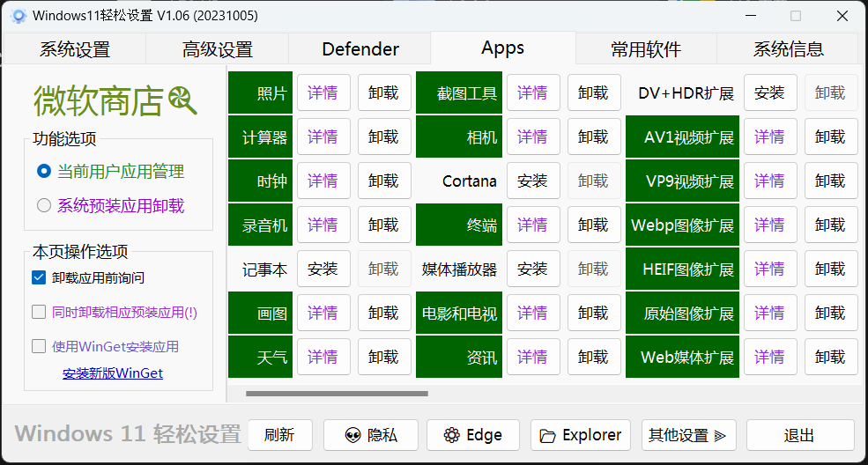Enable 同时卸载相应预装应用 checkbox

(x=39, y=312)
